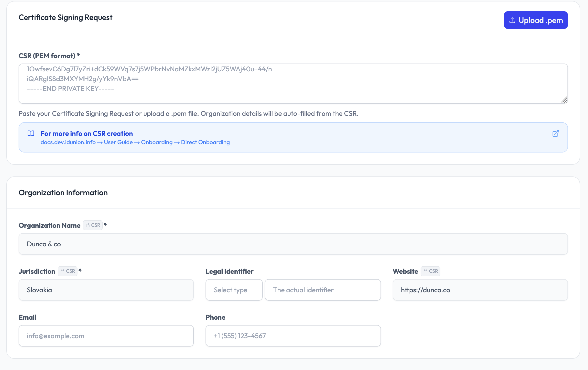Click the upload icon in the Upload .pem button
This screenshot has height=370, width=588.
click(x=513, y=20)
